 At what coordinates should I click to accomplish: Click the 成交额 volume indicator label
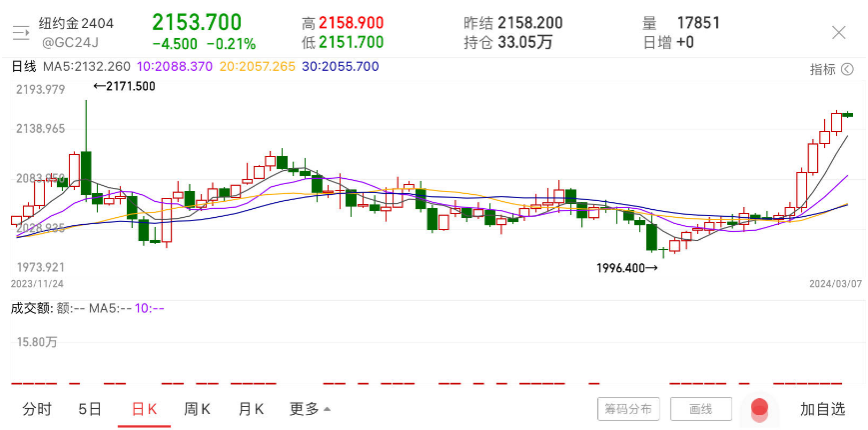pyautogui.click(x=32, y=308)
